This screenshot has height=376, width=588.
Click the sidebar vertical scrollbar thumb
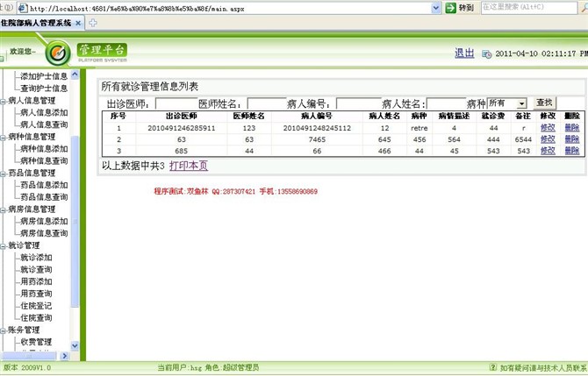coord(75,221)
